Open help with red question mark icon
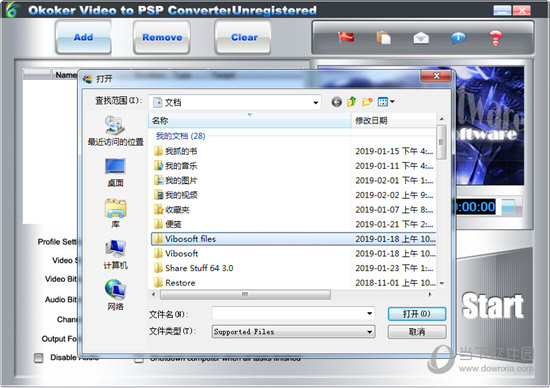550x388 pixels. (x=495, y=38)
